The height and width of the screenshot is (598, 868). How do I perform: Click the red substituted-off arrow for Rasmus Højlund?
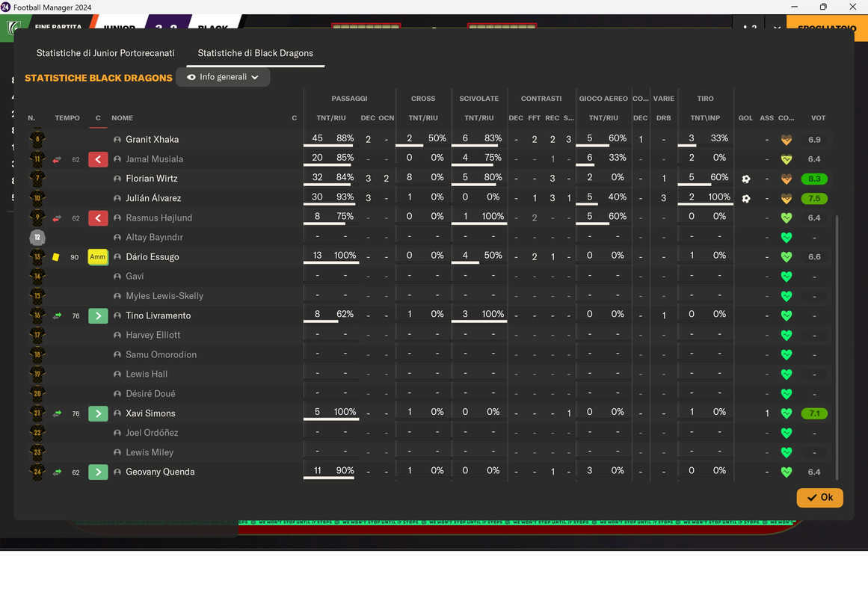point(98,218)
